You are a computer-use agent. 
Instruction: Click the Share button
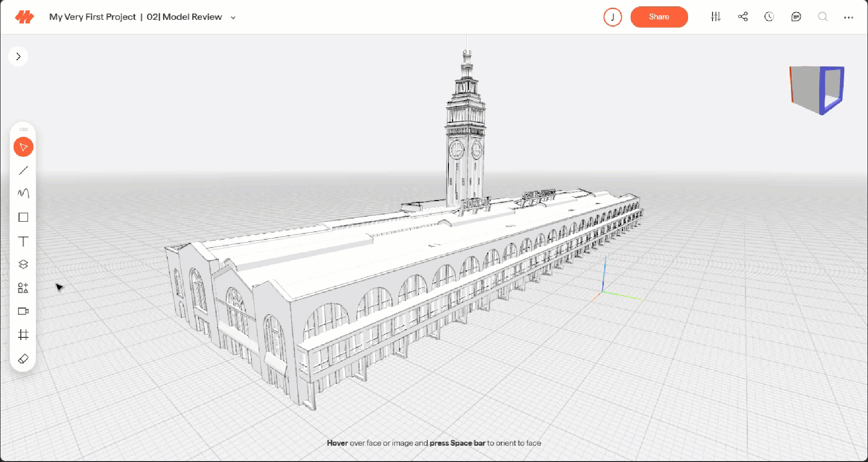(x=659, y=17)
